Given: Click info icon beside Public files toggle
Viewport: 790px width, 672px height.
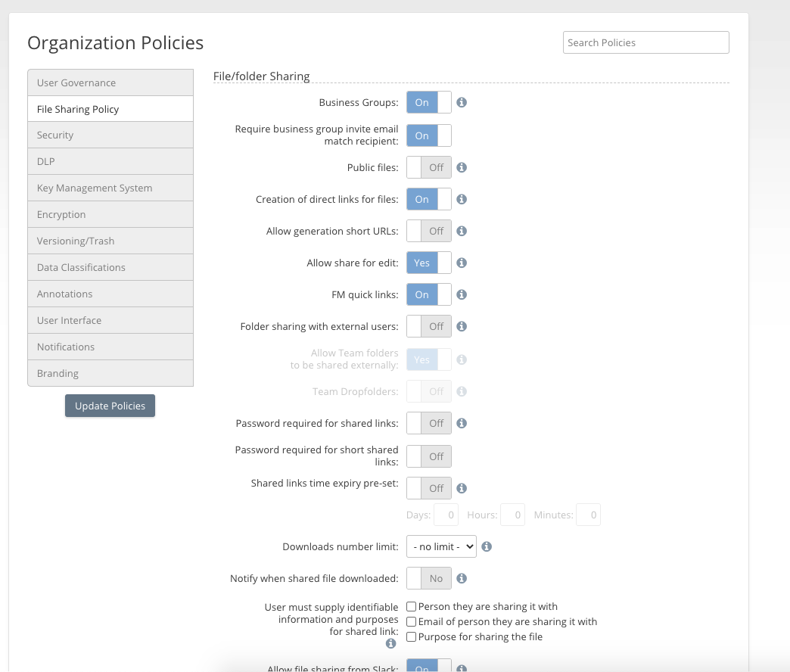Looking at the screenshot, I should (x=462, y=167).
